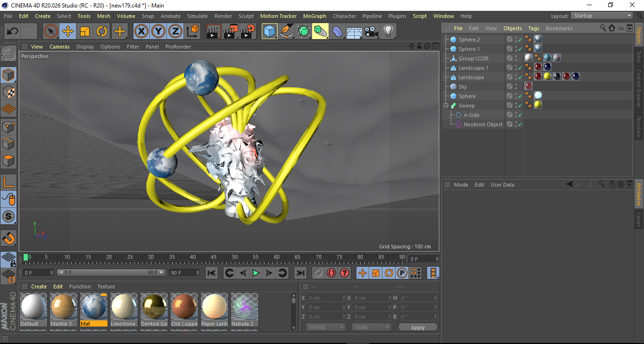Click frame 45 on timeline ruler
Viewport: 644px width, 344px height.
[x=214, y=257]
